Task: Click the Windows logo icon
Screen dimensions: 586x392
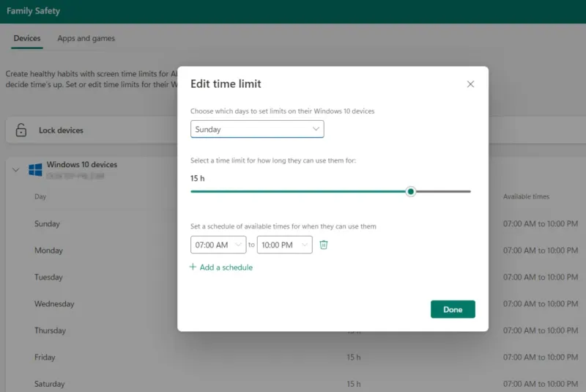Action: pyautogui.click(x=35, y=170)
